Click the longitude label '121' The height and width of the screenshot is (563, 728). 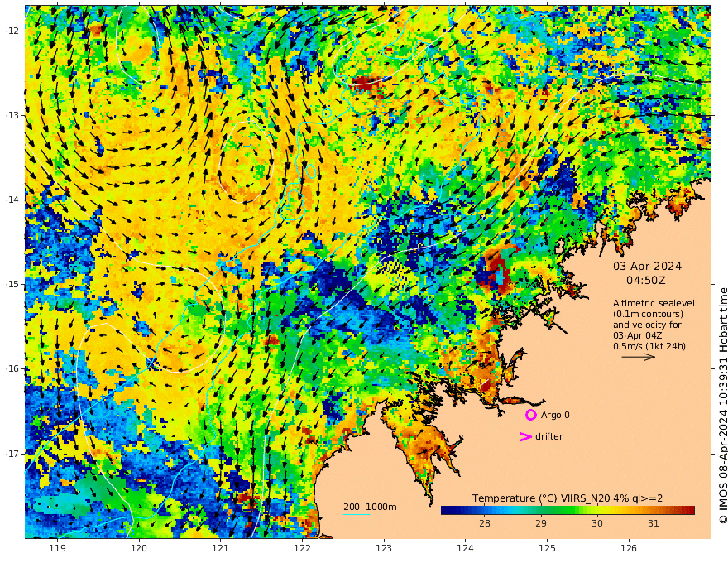[x=221, y=548]
